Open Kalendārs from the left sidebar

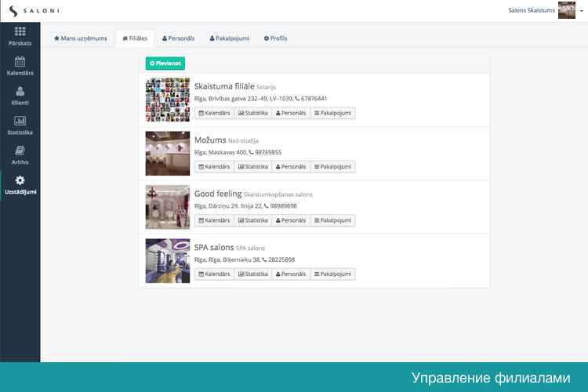(x=20, y=67)
